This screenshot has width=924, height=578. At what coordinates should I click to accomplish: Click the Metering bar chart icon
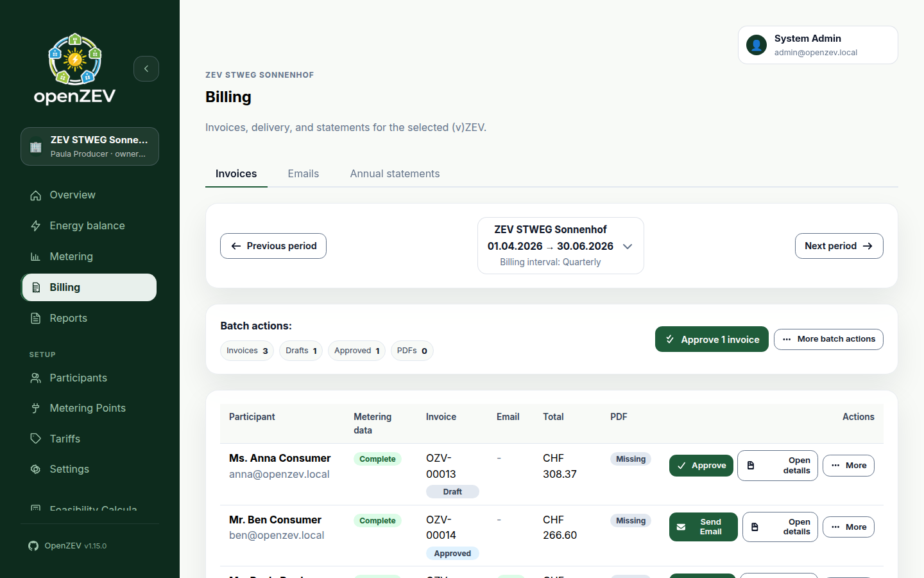point(36,257)
